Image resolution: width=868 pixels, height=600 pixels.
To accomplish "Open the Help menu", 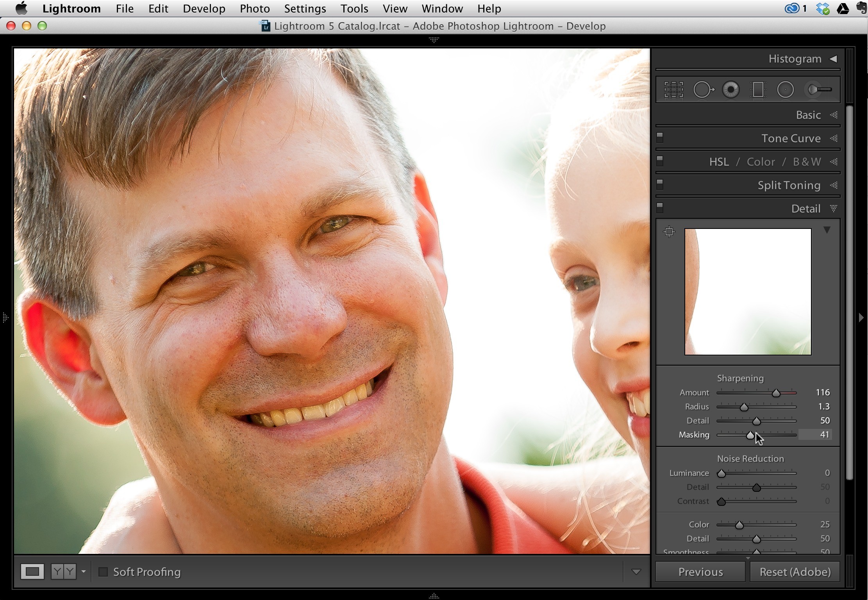I will pyautogui.click(x=489, y=9).
